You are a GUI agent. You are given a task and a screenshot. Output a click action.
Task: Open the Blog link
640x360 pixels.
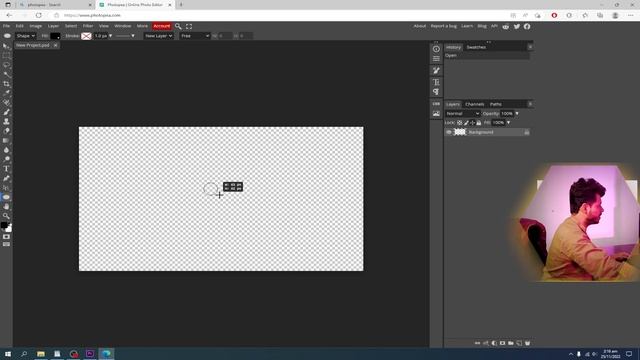[482, 26]
